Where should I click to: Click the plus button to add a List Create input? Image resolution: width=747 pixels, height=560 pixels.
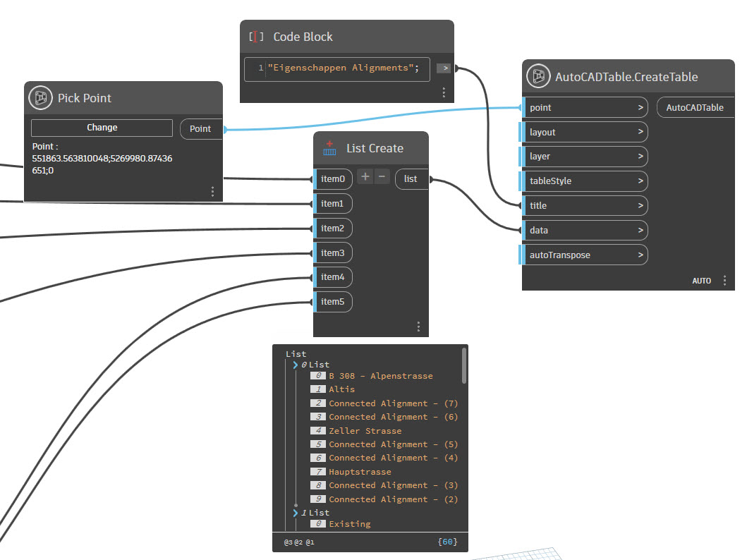(366, 177)
